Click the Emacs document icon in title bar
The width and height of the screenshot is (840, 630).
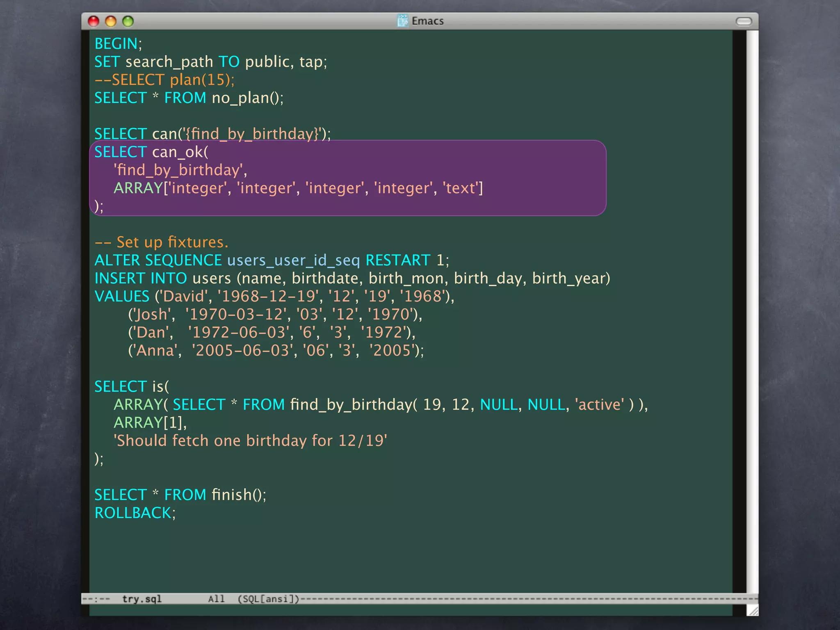(x=403, y=21)
